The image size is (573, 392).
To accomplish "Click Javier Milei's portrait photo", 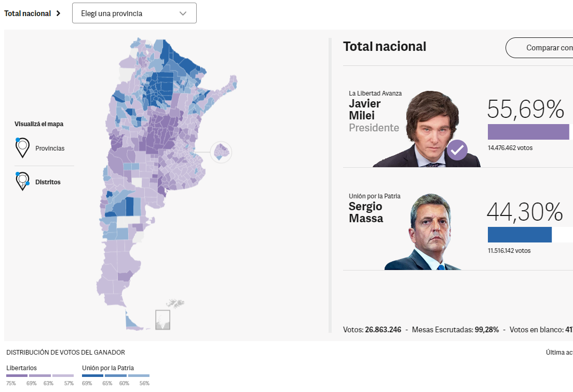I will click(x=427, y=130).
